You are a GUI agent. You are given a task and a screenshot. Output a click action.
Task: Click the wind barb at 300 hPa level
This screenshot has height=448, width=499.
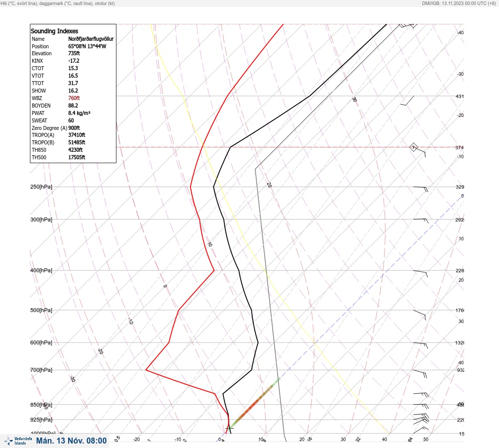(421, 221)
